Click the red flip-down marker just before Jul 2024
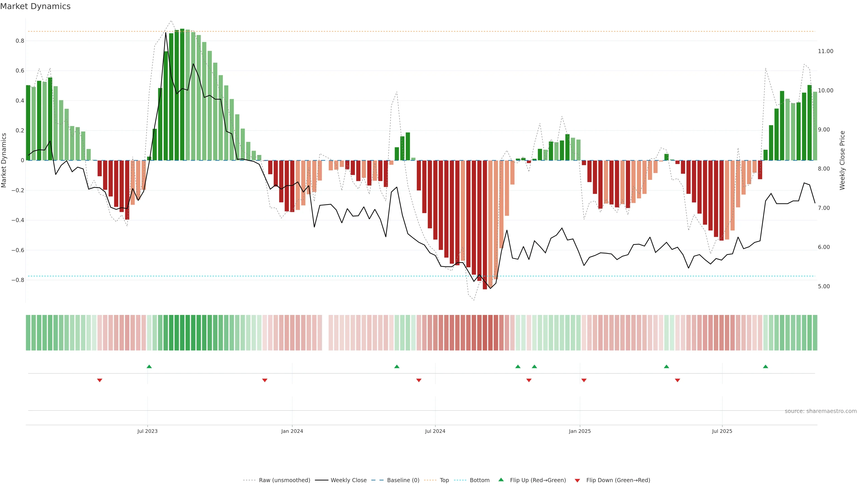 point(419,380)
